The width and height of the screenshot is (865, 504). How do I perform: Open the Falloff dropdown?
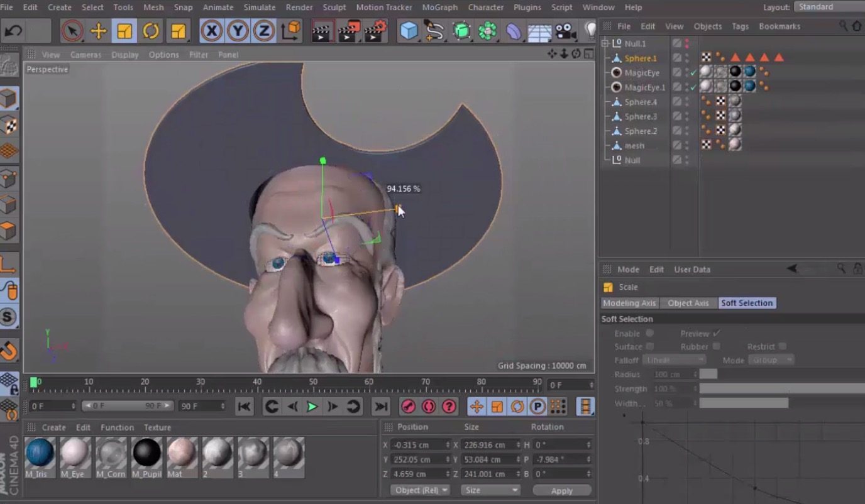pyautogui.click(x=674, y=360)
